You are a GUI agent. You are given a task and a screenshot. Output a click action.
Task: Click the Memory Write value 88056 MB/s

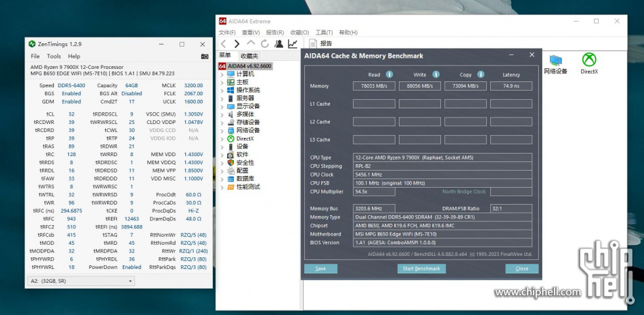(x=420, y=86)
